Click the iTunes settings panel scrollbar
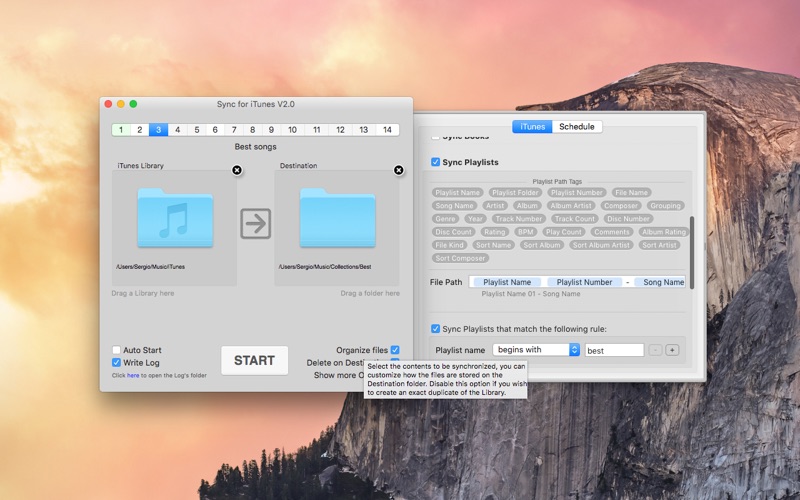800x500 pixels. pyautogui.click(x=692, y=253)
